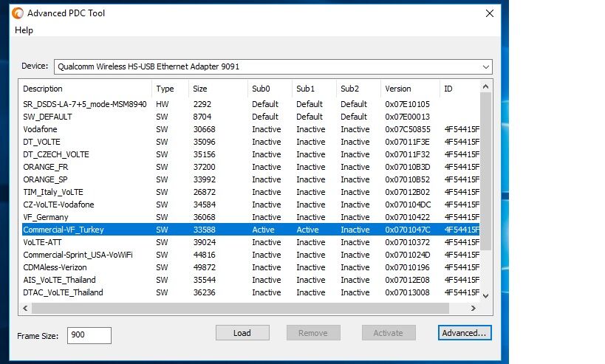Click the list's vertical scroll up arrow
The width and height of the screenshot is (605, 364).
coord(486,87)
